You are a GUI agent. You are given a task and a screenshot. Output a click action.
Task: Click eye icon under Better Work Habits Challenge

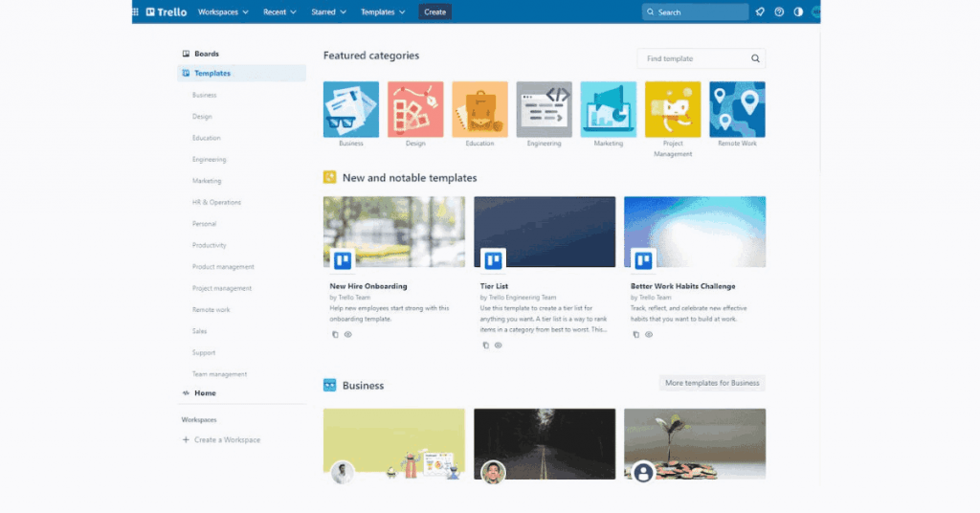click(649, 334)
